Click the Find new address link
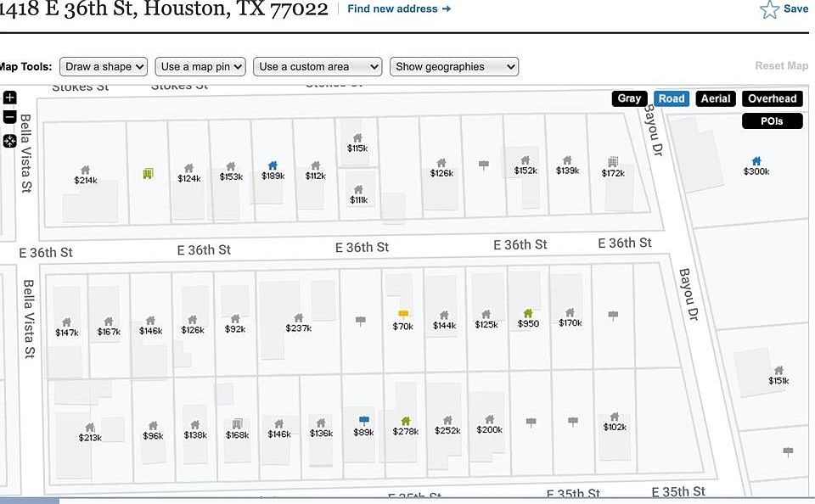 tap(399, 8)
